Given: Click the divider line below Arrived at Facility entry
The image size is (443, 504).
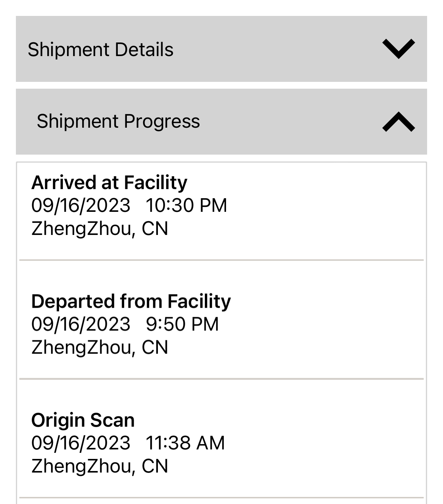Looking at the screenshot, I should 221,260.
